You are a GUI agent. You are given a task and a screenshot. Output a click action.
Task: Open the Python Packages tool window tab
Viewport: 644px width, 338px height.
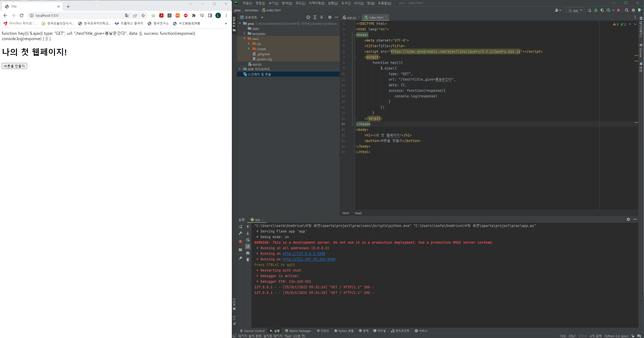[x=298, y=331]
